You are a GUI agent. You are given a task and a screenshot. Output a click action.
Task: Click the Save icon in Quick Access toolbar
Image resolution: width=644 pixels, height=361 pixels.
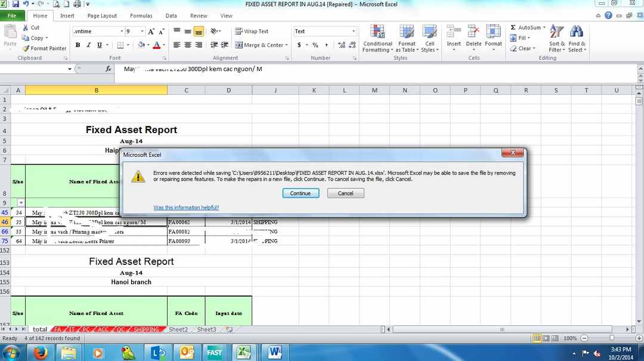[x=16, y=4]
